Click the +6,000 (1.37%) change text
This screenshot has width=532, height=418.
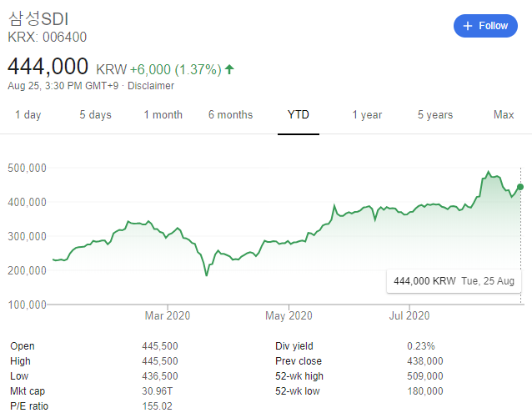pos(176,69)
